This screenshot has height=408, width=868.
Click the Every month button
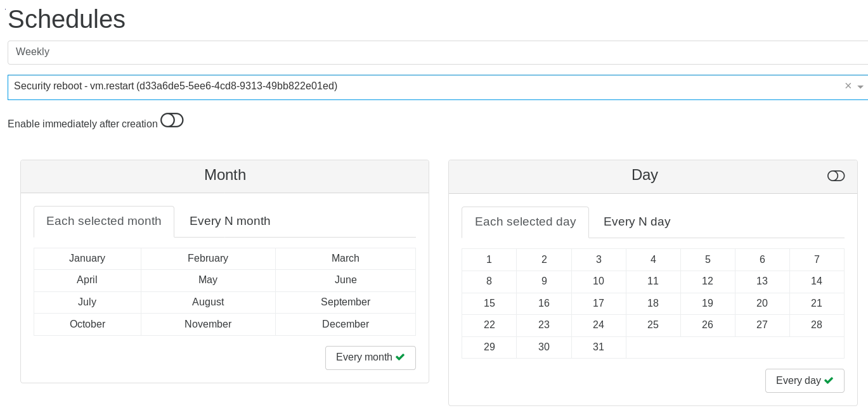click(x=370, y=357)
